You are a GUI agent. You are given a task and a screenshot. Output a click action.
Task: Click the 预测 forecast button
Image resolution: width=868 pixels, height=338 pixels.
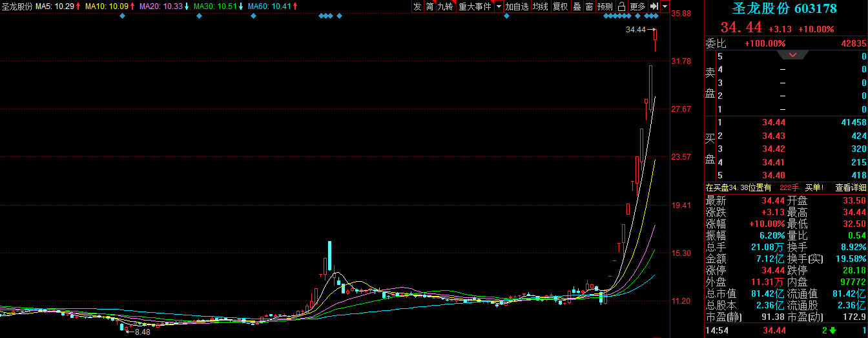(x=605, y=6)
